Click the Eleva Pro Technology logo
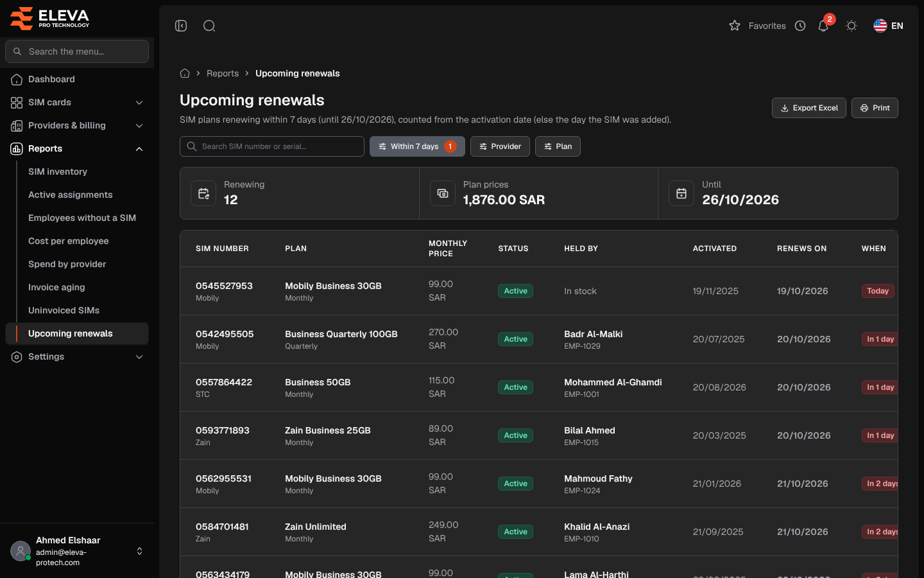The image size is (924, 578). point(50,18)
